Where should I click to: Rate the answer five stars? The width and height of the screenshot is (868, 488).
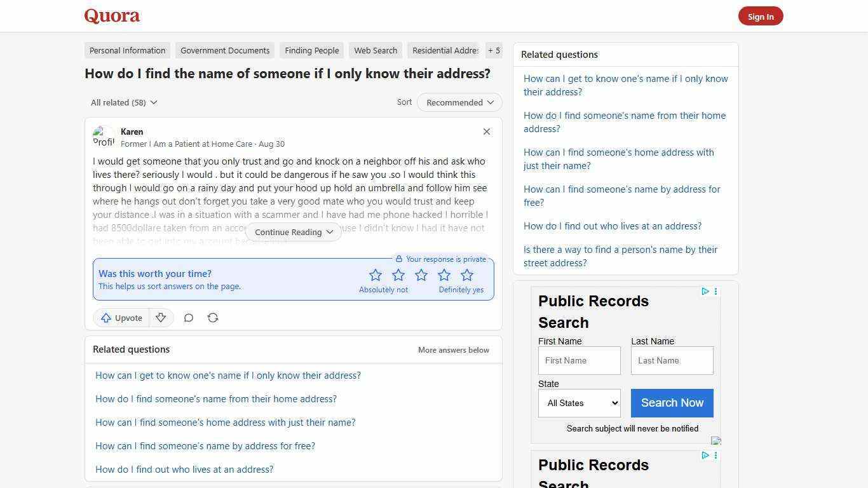coord(467,274)
